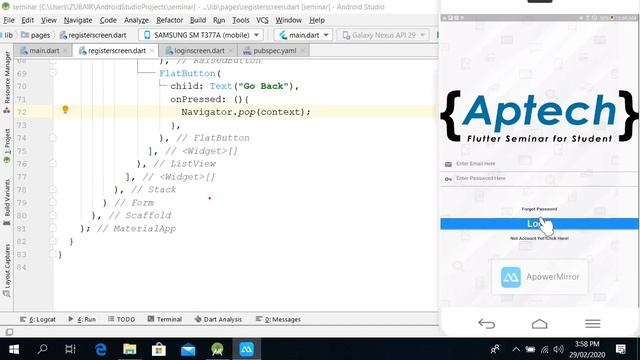Toggle fold marker at line 78
The width and height of the screenshot is (640, 360).
pos(53,189)
